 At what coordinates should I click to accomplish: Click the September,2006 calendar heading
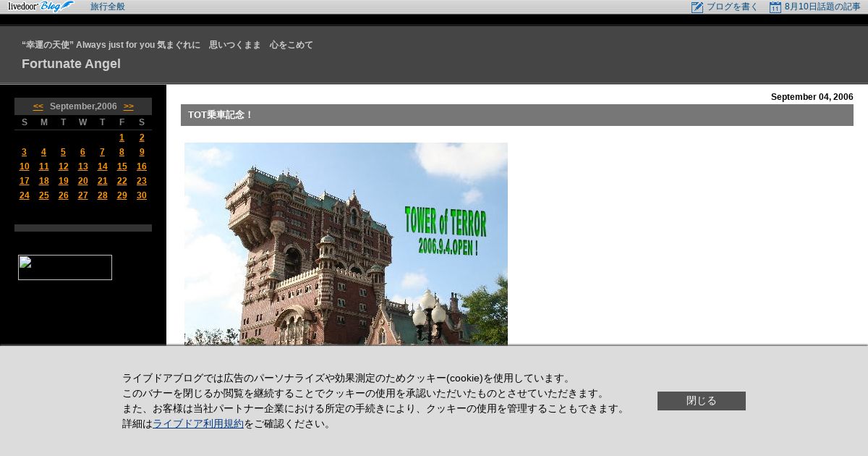click(83, 106)
